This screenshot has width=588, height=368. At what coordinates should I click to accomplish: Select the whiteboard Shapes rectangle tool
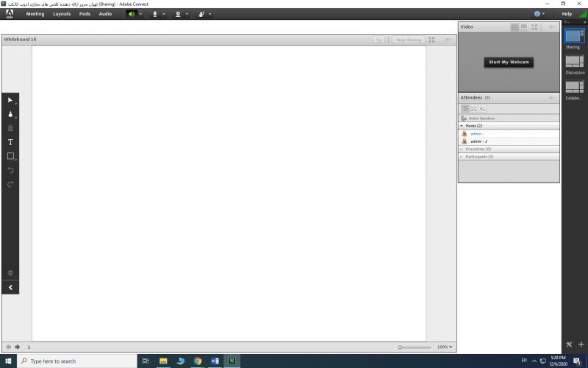(10, 156)
